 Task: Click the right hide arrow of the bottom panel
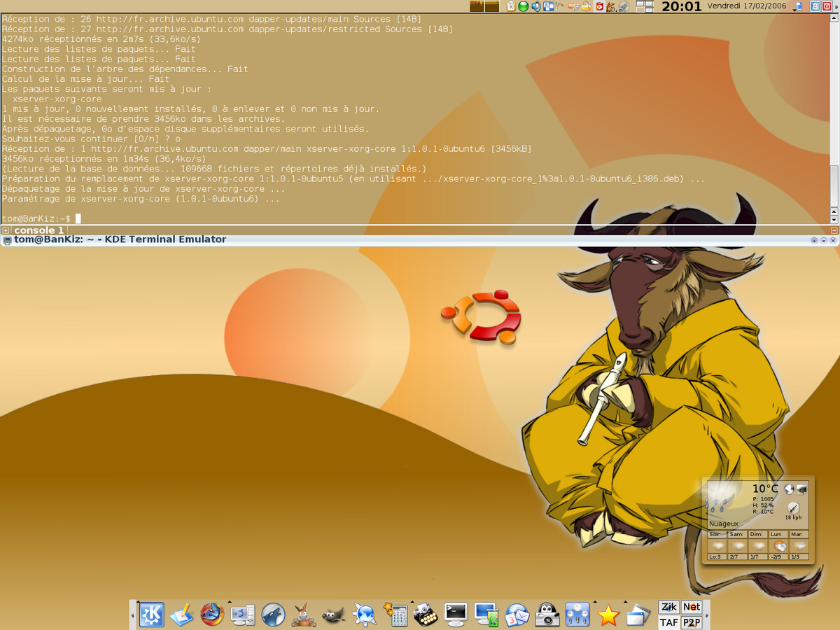point(706,615)
